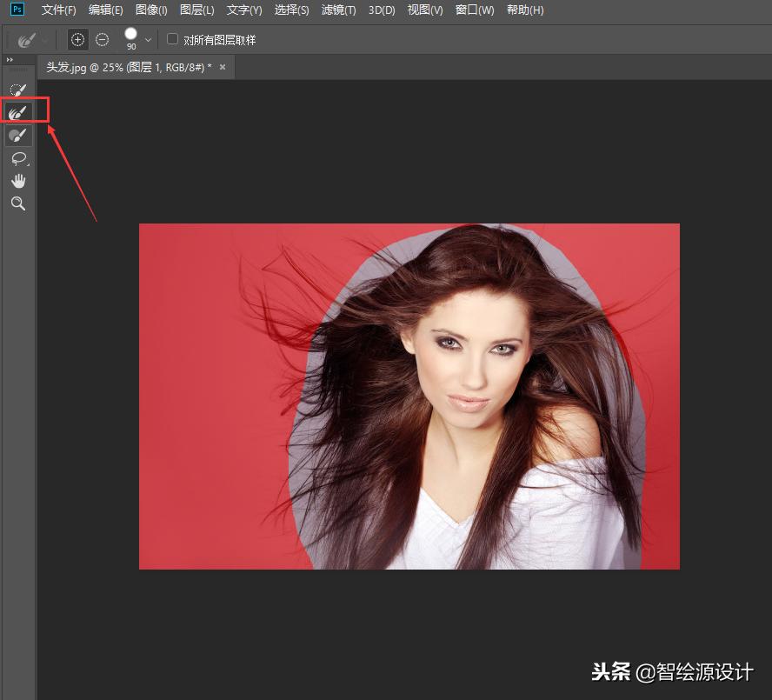Image resolution: width=772 pixels, height=700 pixels.
Task: Enable 对所有图层取样 checkbox
Action: point(172,39)
